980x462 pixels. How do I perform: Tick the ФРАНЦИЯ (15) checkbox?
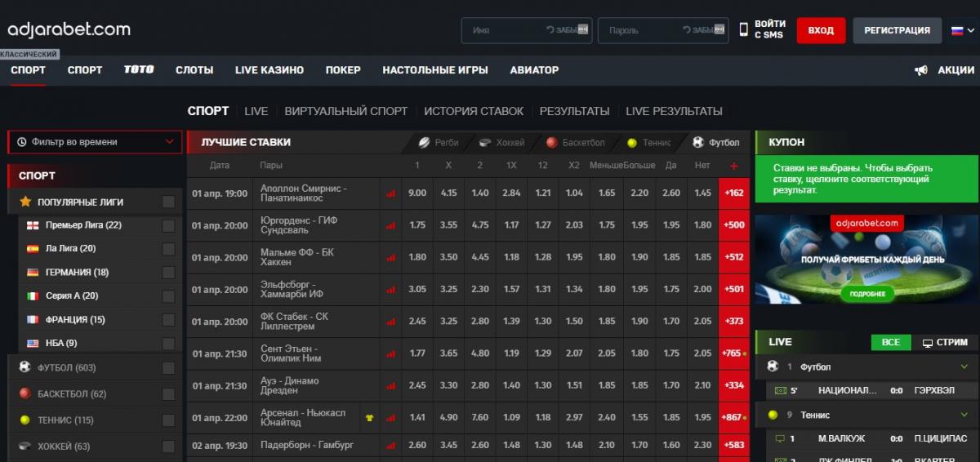click(x=168, y=320)
